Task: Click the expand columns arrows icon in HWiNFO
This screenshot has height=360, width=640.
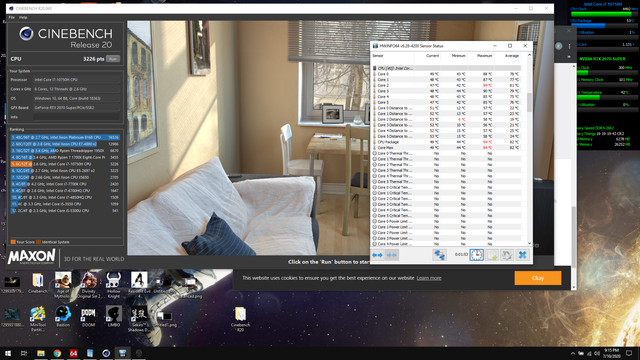Action: [x=378, y=255]
